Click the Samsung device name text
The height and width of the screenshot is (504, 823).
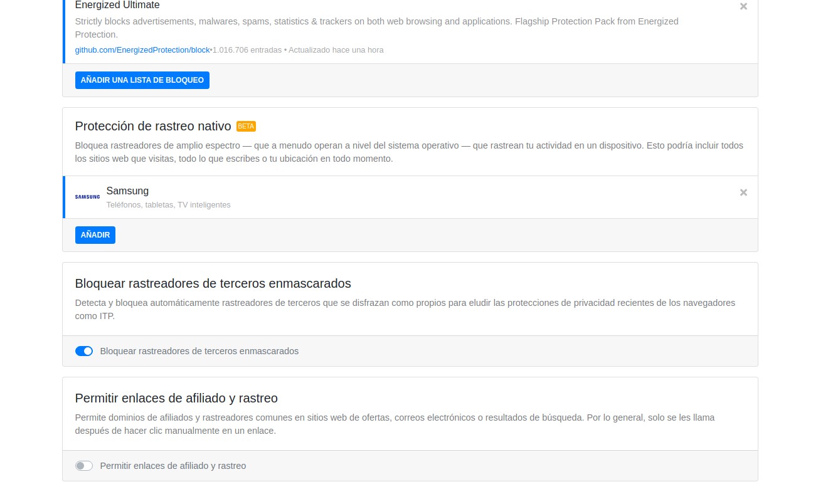[x=127, y=191]
